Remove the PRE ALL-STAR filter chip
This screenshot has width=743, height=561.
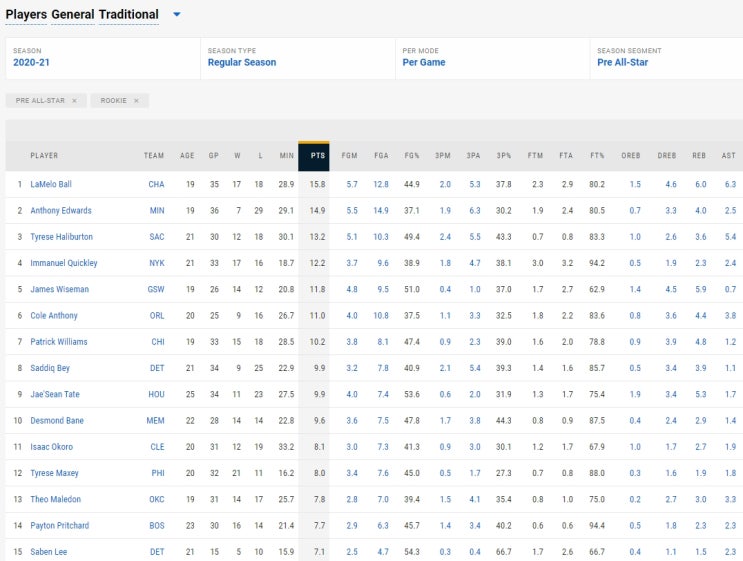(x=74, y=100)
